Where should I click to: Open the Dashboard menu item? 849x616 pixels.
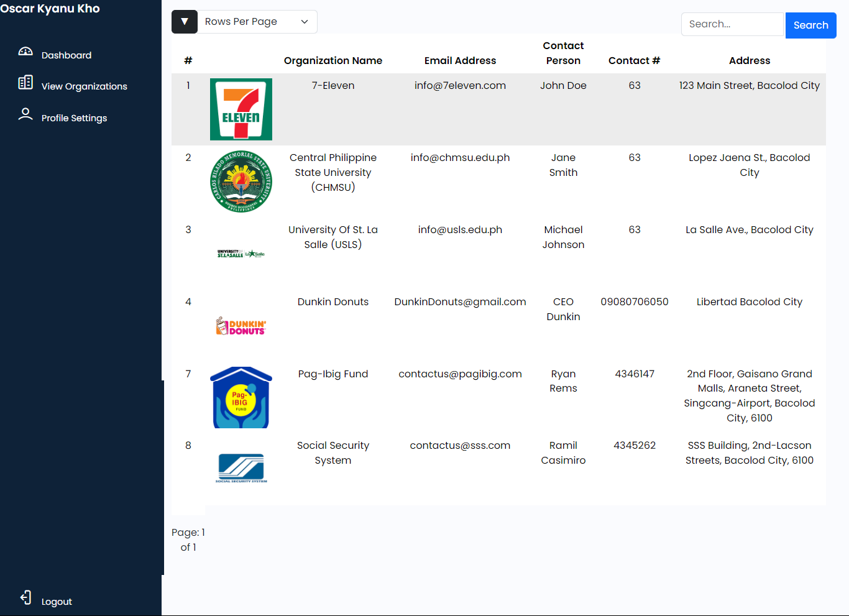67,55
